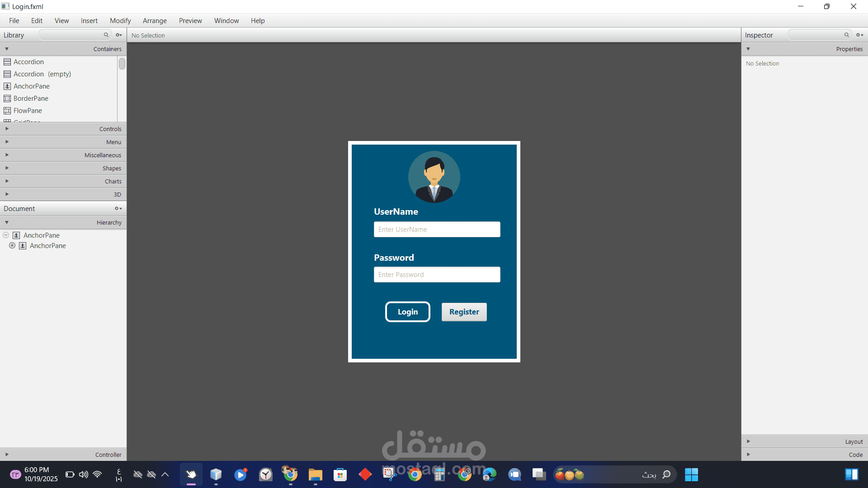
Task: Open the Snipping Tool from the taskbar
Action: [389, 474]
